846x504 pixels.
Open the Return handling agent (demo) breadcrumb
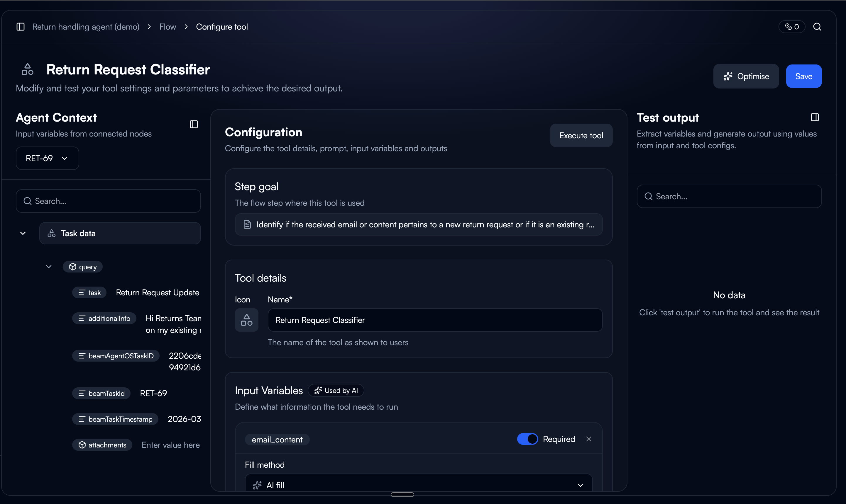click(86, 27)
